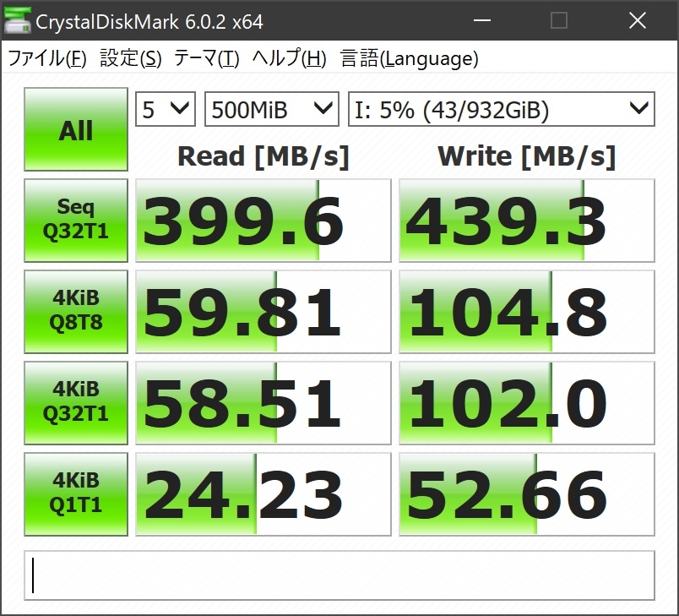Click the CrystalDiskMark app icon in title bar

pos(18,20)
